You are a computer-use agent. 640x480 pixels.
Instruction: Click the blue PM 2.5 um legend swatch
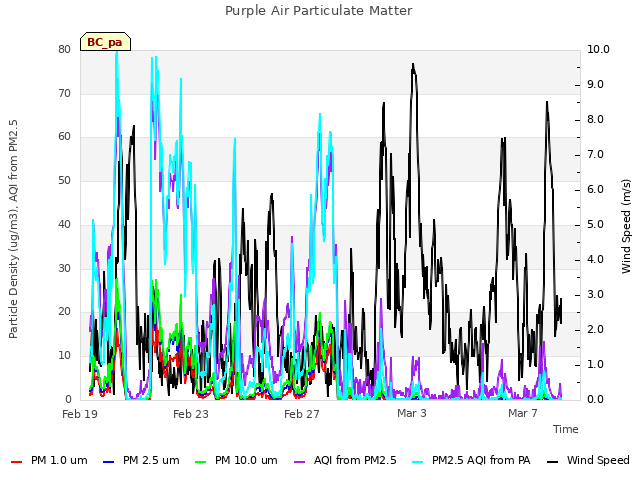point(108,462)
